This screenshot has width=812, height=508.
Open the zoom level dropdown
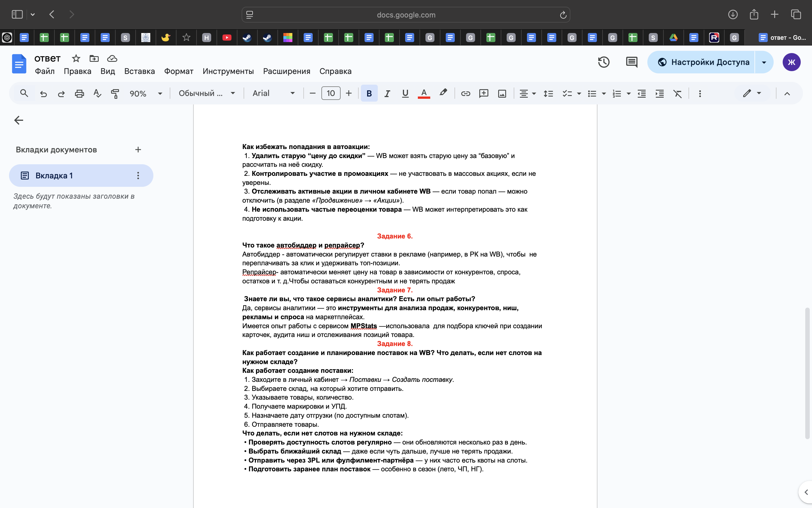146,93
